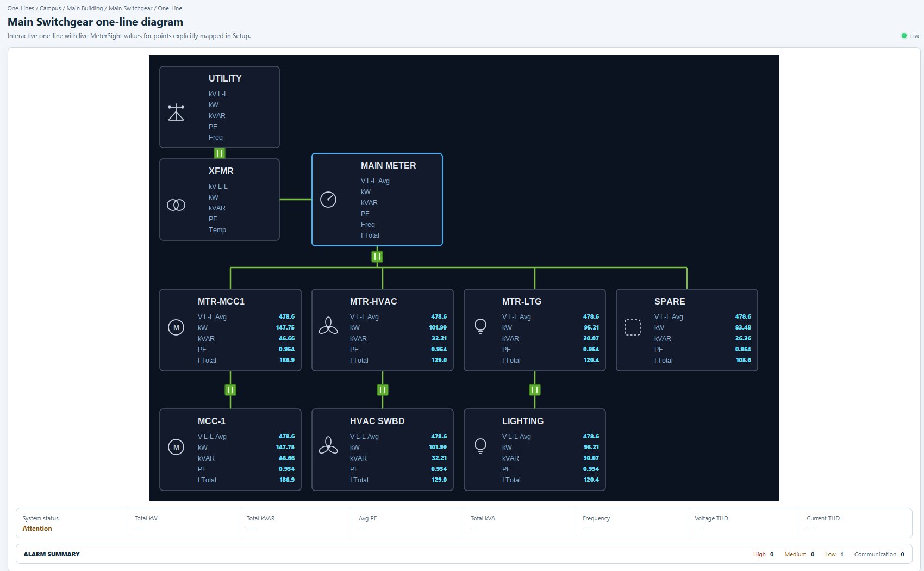Click the MTR-HVAC fan icon
Image resolution: width=924 pixels, height=571 pixels.
[x=328, y=326]
